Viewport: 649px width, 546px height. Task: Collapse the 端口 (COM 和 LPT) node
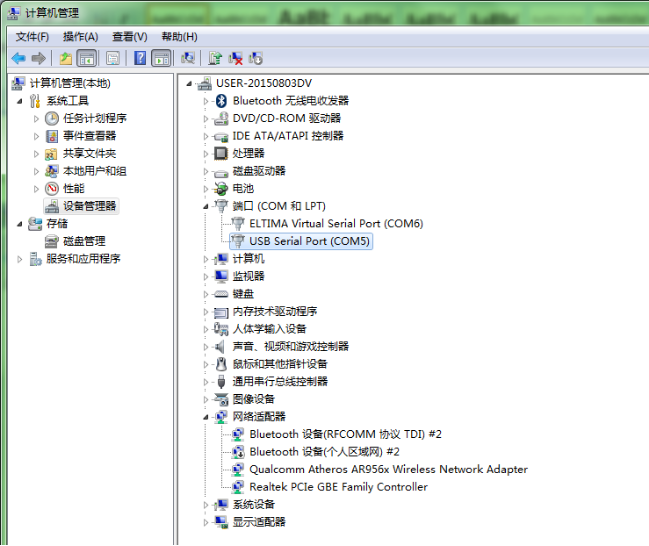pyautogui.click(x=207, y=206)
